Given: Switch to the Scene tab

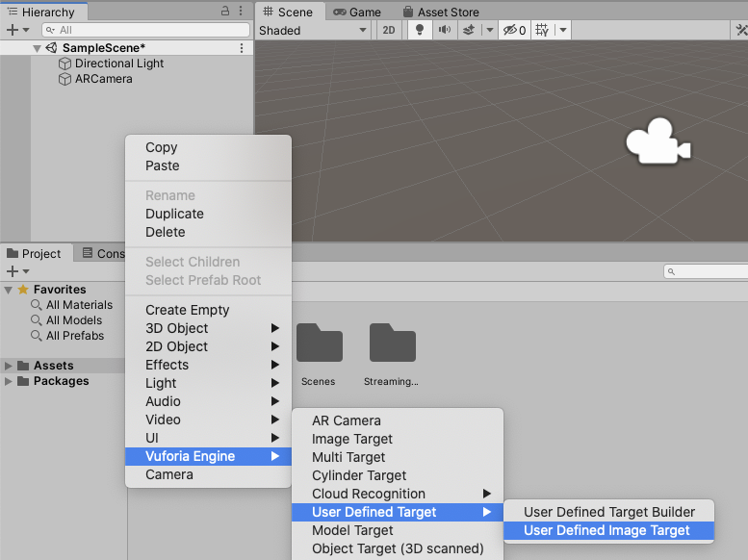Looking at the screenshot, I should (x=288, y=12).
